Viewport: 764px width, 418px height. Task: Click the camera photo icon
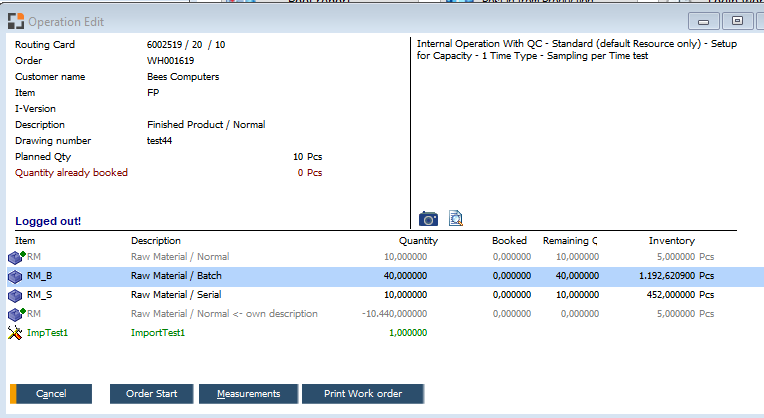(x=428, y=218)
